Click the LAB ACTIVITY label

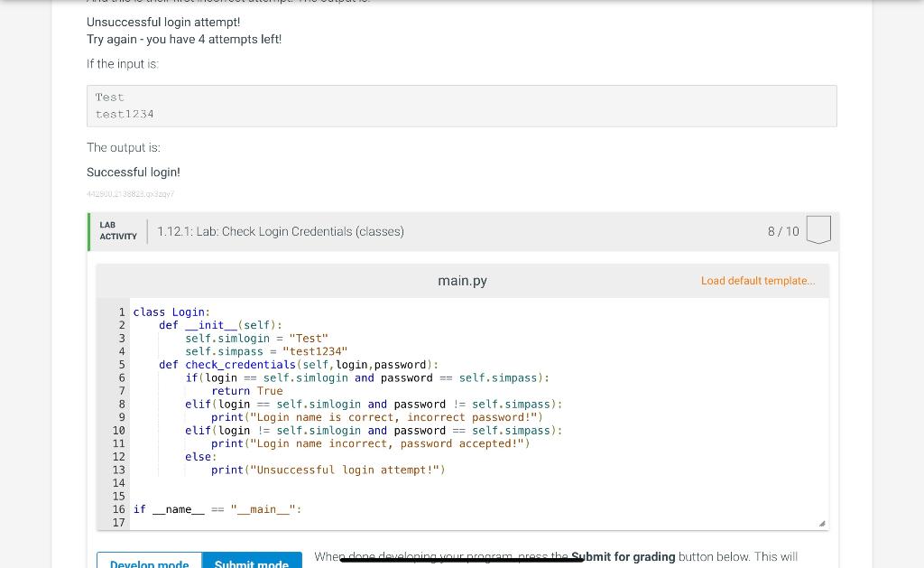[118, 230]
